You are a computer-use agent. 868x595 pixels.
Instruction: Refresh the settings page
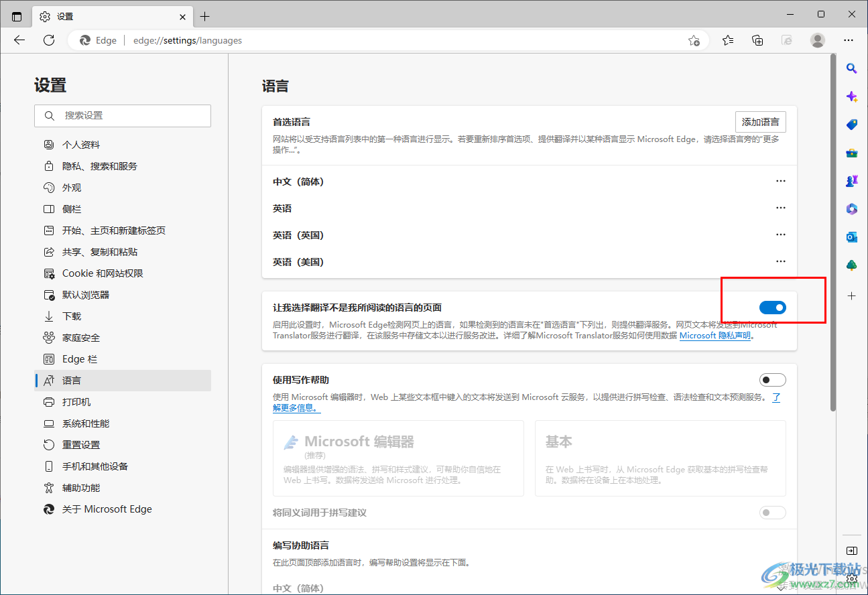49,40
